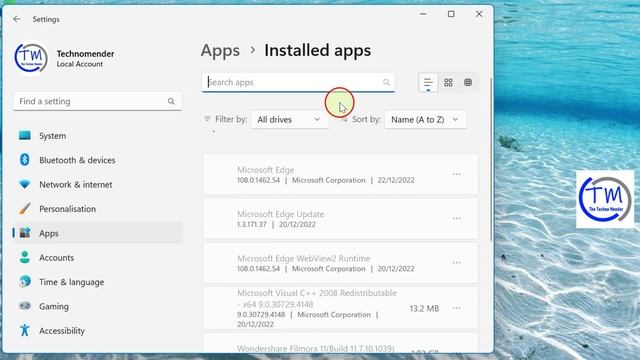
Task: Open Accounts settings
Action: 98,258
